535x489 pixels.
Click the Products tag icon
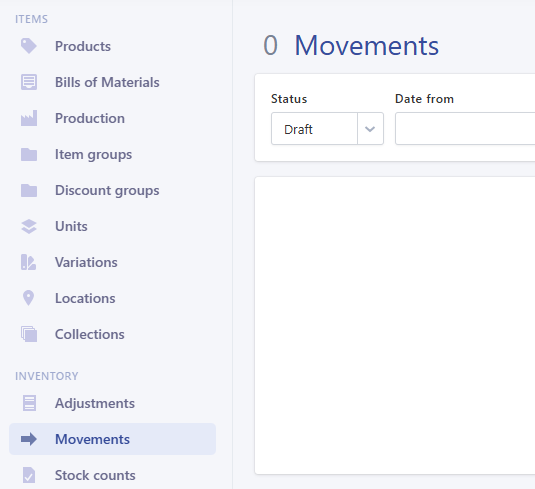[29, 46]
